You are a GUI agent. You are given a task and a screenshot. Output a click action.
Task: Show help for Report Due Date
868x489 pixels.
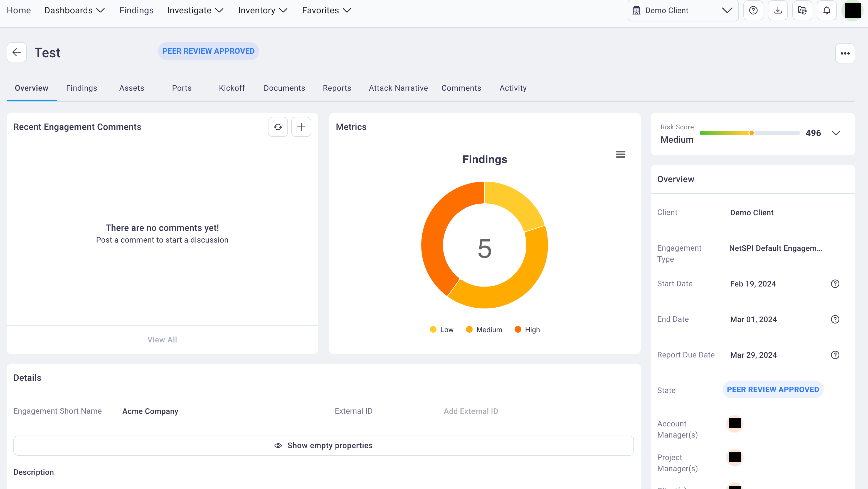(835, 355)
